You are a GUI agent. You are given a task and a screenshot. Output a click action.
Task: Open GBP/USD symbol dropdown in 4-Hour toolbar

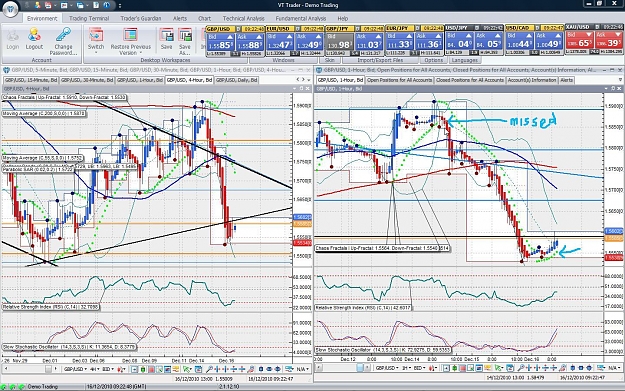tap(75, 369)
